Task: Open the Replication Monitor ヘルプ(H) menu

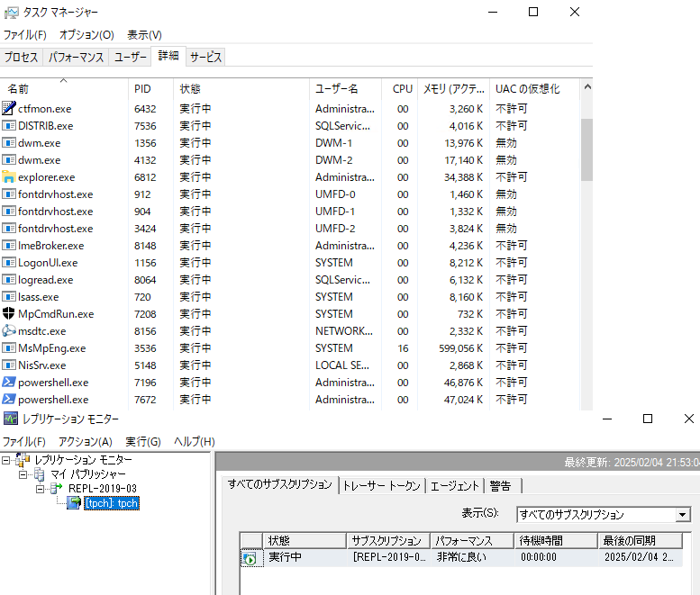Action: pos(195,442)
